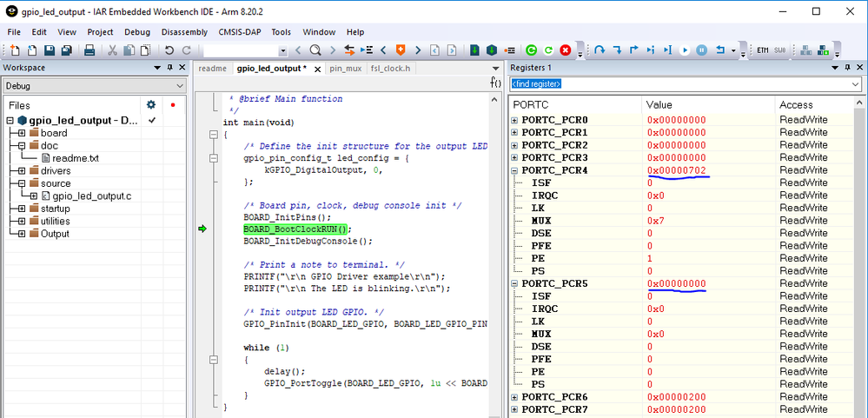Pin the Workspace panel
The height and width of the screenshot is (418, 868).
pos(170,68)
